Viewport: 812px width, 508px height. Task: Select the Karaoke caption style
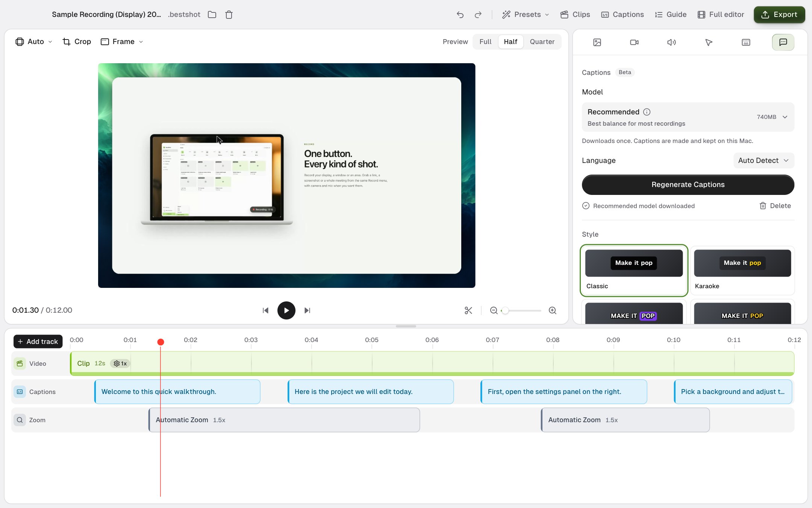point(742,271)
